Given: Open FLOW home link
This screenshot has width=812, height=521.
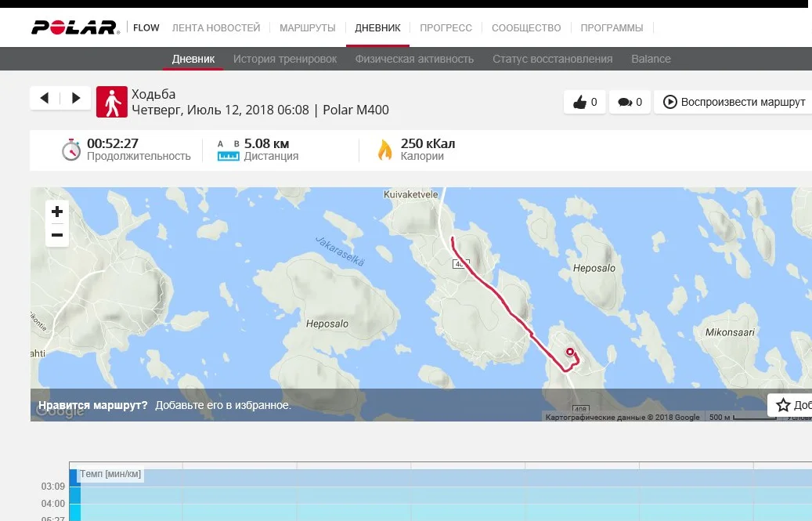Looking at the screenshot, I should coord(146,28).
